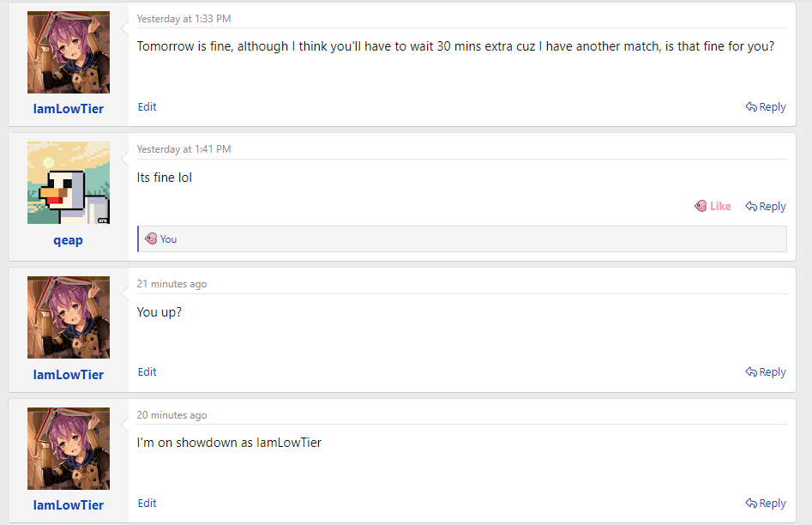Image resolution: width=812 pixels, height=525 pixels.
Task: Click the avatar beside "I'm on showdown" post
Action: (69, 449)
